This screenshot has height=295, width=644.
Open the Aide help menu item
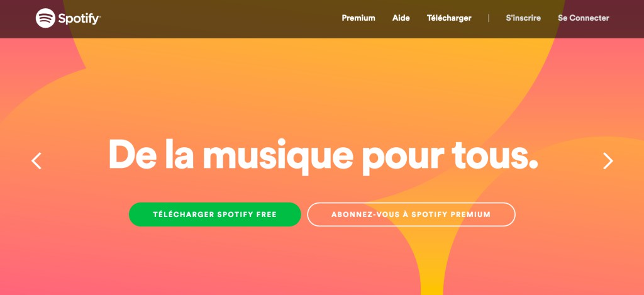(401, 18)
